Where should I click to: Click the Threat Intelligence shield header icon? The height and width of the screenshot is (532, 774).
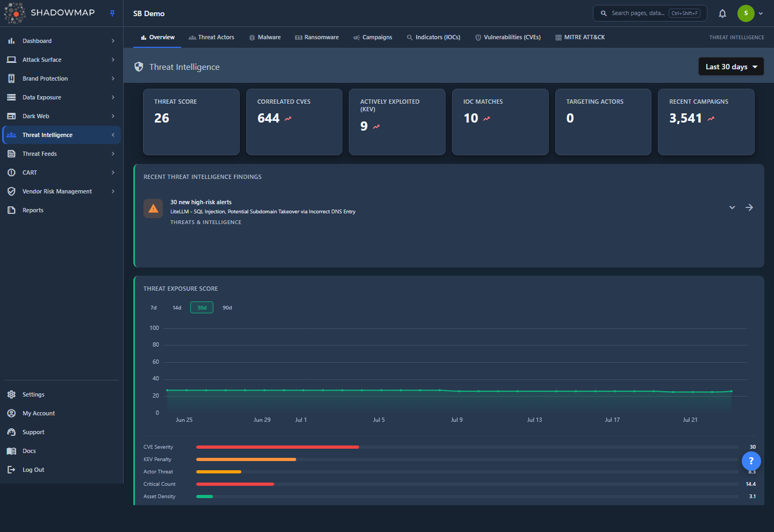[139, 67]
